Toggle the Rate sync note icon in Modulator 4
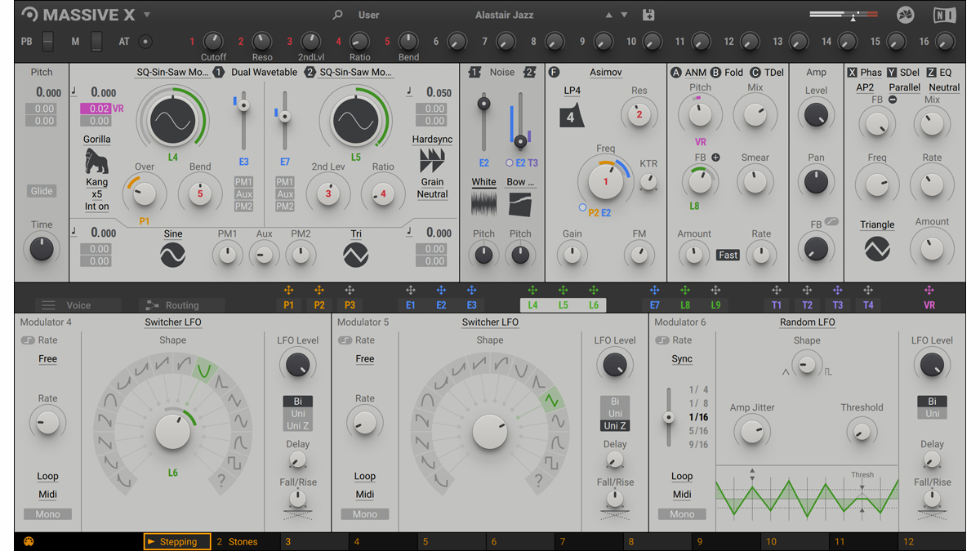 (28, 340)
